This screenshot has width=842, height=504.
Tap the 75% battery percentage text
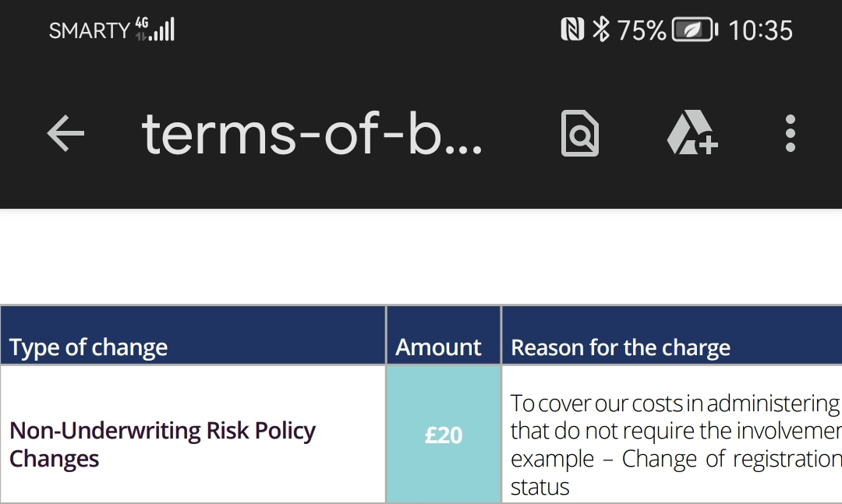[642, 30]
